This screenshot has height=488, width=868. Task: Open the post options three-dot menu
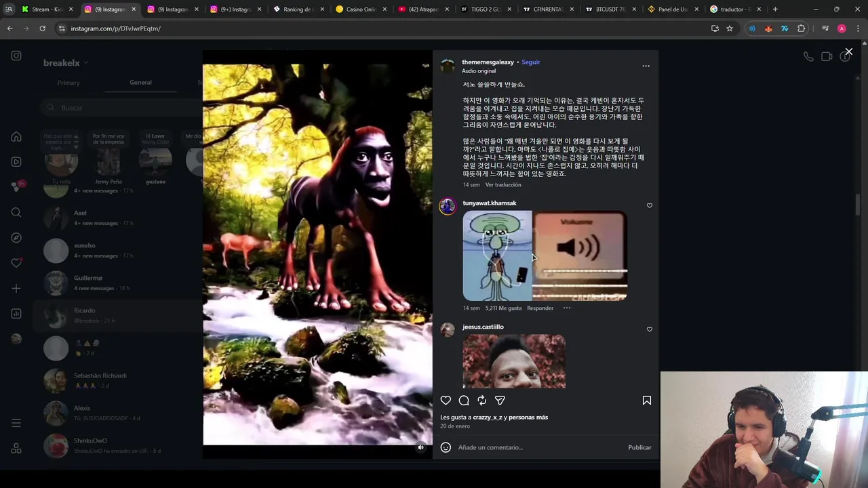click(646, 66)
